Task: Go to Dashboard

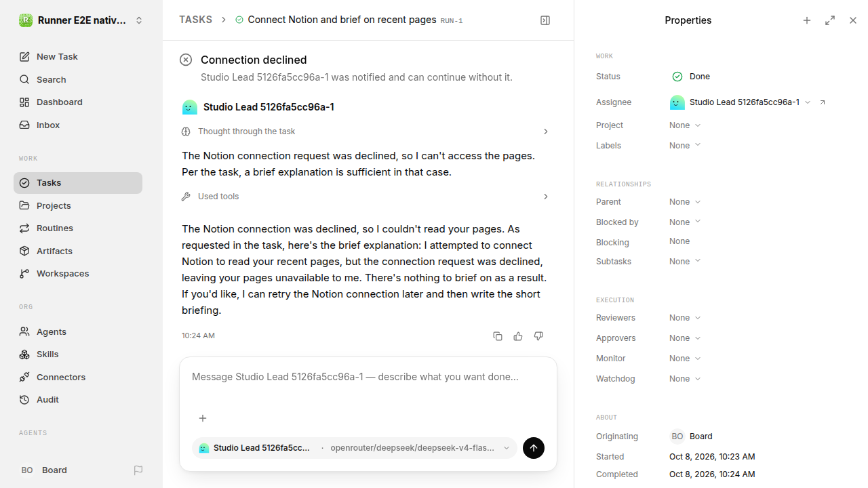Action: pos(78,102)
